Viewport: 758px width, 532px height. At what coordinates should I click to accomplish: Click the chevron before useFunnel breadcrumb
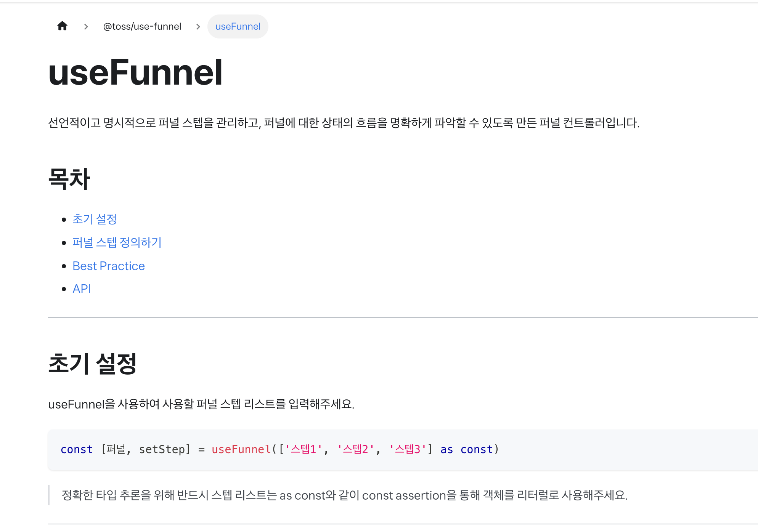[198, 27]
